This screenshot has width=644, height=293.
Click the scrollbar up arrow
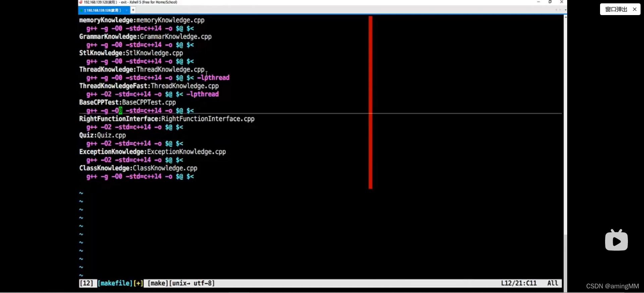click(566, 17)
